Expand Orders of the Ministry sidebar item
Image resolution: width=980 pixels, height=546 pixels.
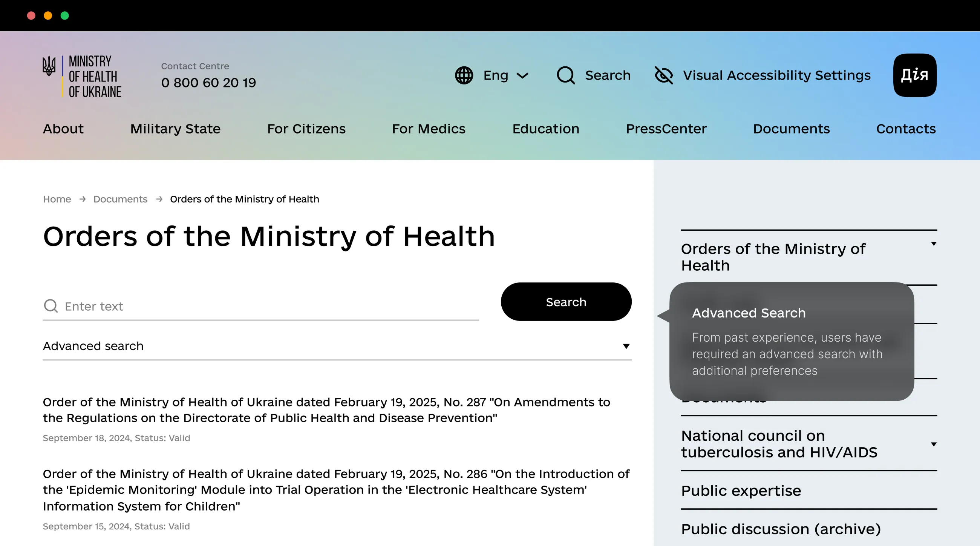933,244
